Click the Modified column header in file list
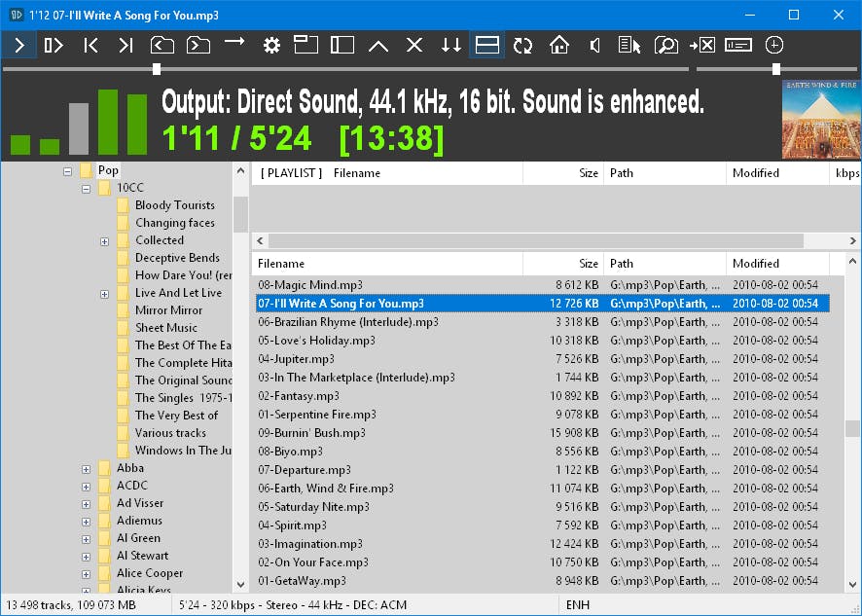862x616 pixels. click(756, 264)
